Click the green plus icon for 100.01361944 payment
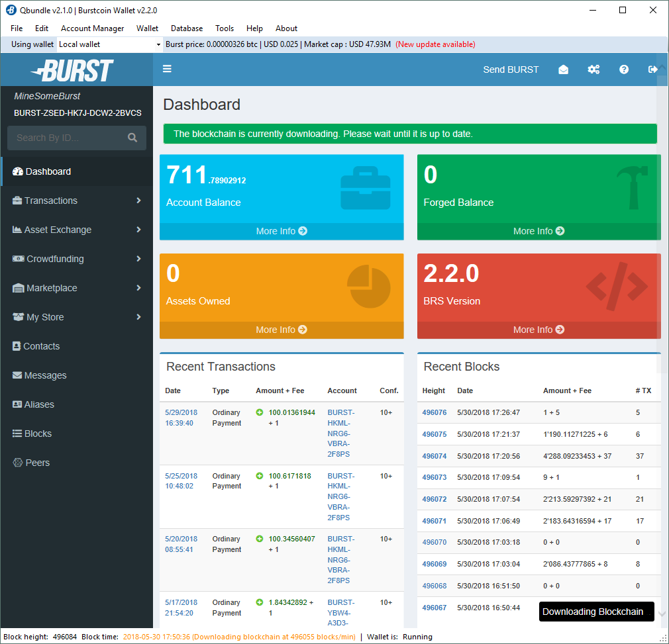Viewport: 669px width, 644px height. click(260, 412)
